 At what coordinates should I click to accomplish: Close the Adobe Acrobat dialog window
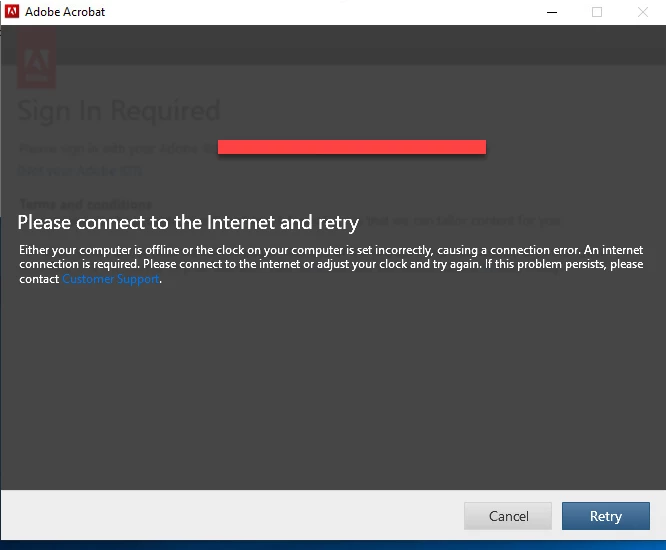click(x=643, y=12)
